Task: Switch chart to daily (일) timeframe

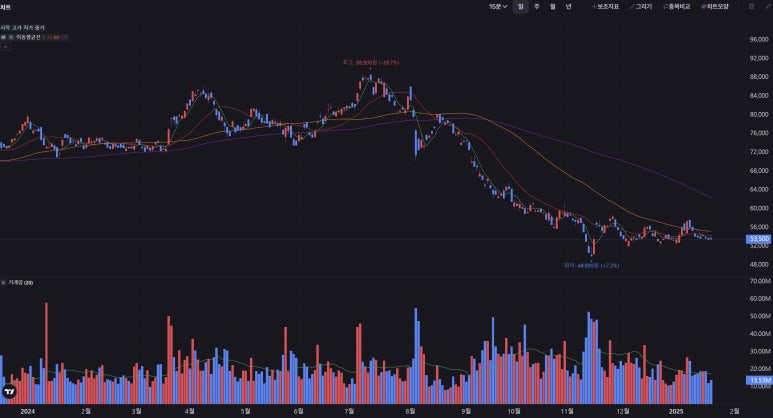Action: click(521, 6)
